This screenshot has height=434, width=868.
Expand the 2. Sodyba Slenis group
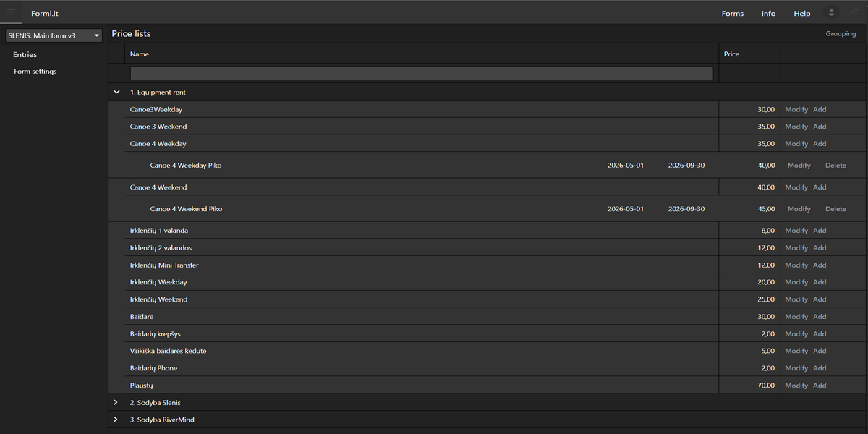tap(116, 402)
